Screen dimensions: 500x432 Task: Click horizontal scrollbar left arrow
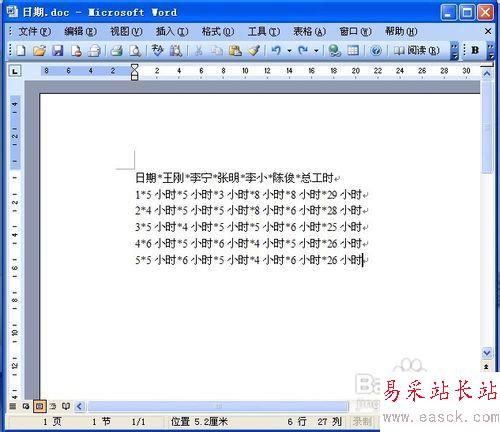[80, 406]
